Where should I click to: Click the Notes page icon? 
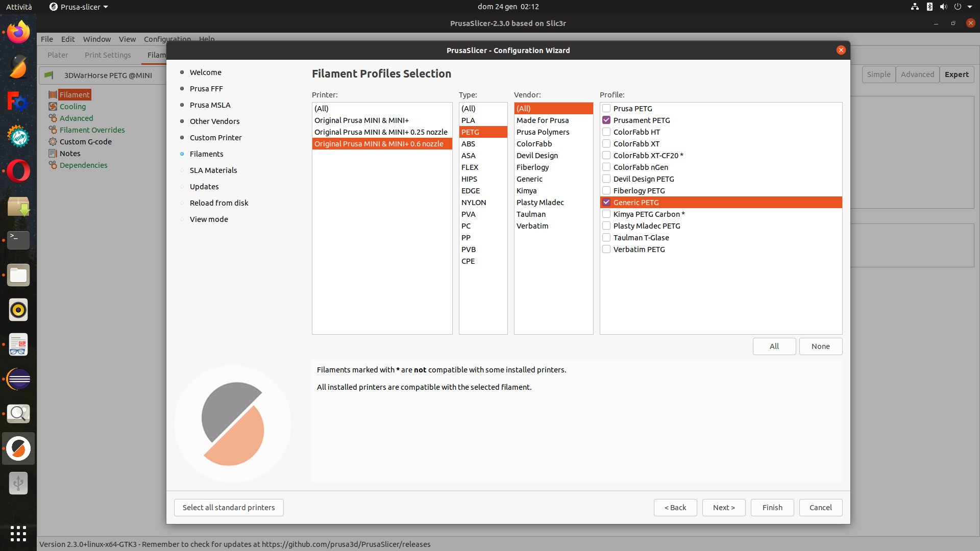(53, 153)
